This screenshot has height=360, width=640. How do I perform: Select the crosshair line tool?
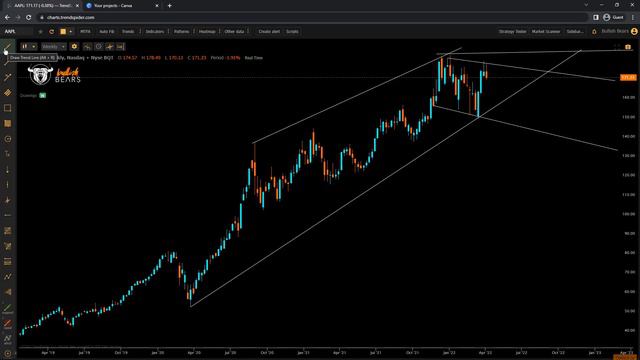(7, 200)
